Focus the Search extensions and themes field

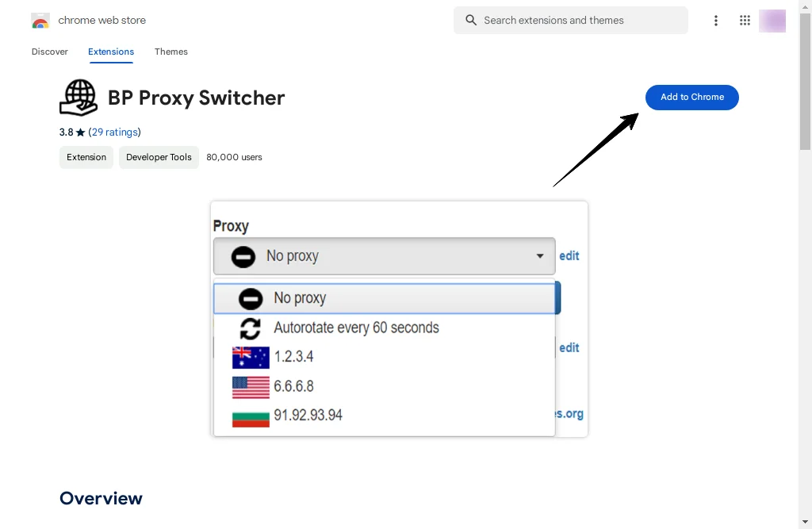click(571, 20)
